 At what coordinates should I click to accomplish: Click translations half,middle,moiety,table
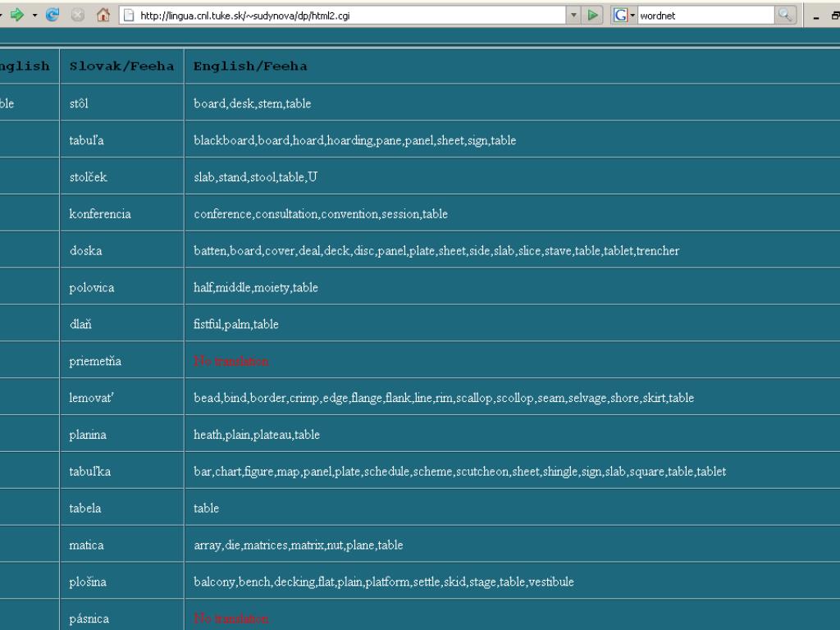256,288
